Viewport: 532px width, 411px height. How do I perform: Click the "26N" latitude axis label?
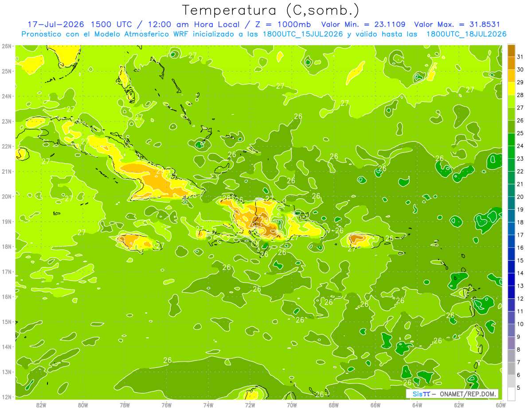click(7, 46)
